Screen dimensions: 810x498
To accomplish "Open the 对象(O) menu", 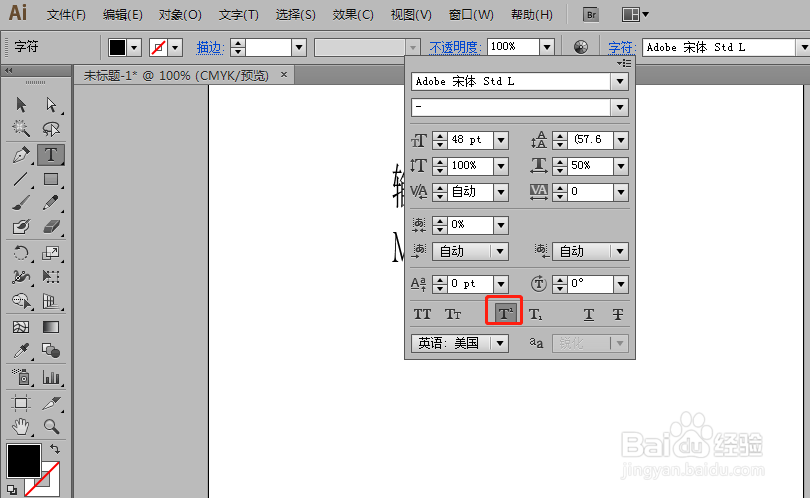I will coord(180,14).
